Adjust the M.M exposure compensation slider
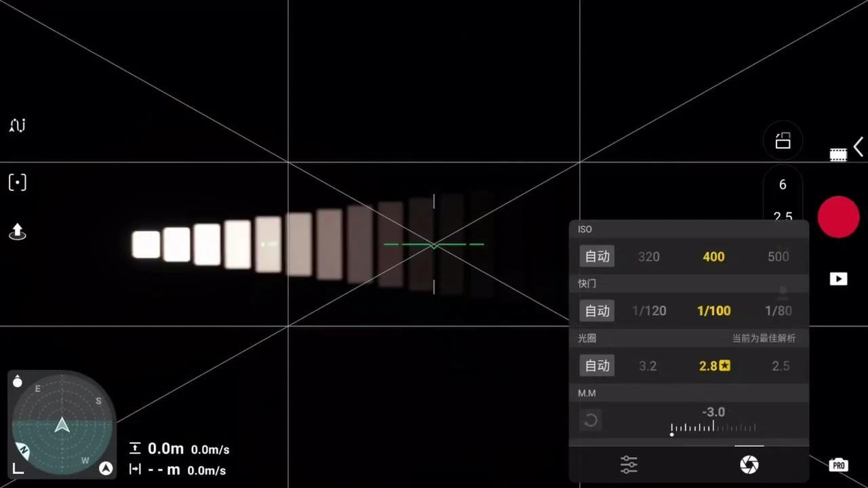The image size is (868, 488). tap(713, 427)
